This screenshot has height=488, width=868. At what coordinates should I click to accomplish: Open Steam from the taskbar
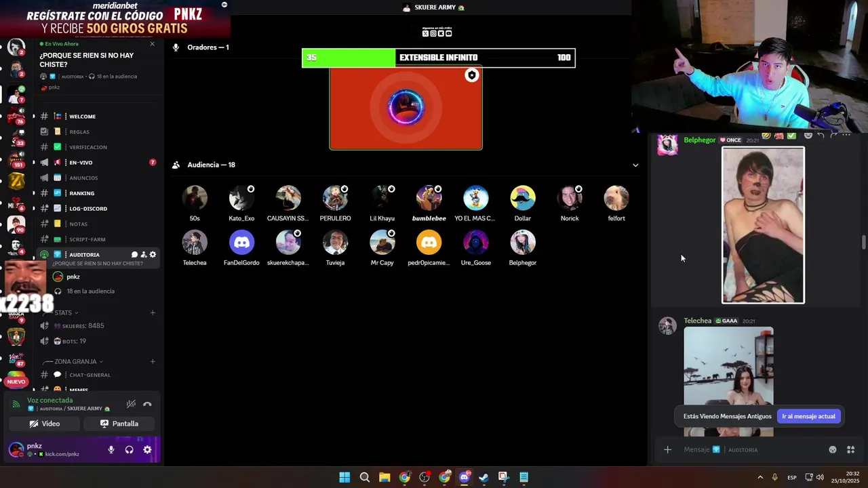pos(484,477)
